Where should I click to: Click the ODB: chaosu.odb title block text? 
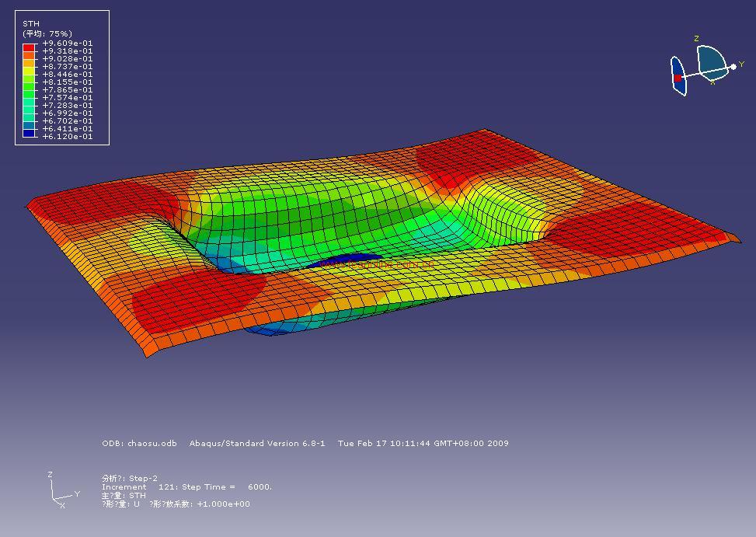(x=139, y=443)
